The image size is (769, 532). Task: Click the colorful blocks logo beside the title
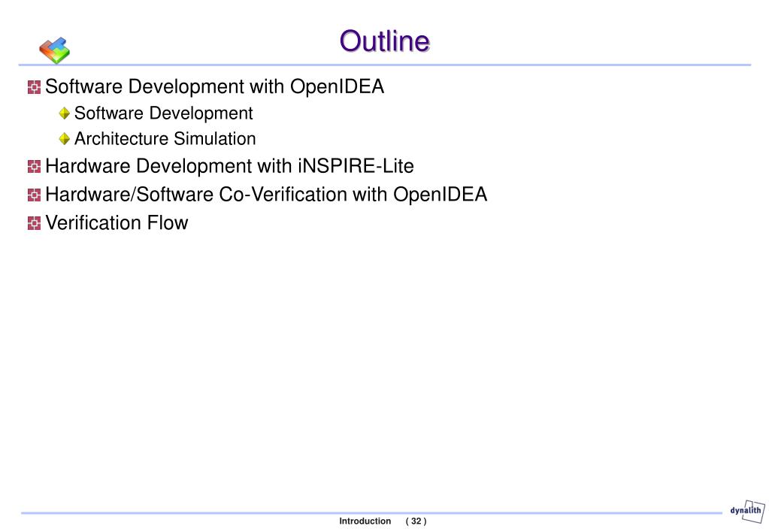pos(54,50)
